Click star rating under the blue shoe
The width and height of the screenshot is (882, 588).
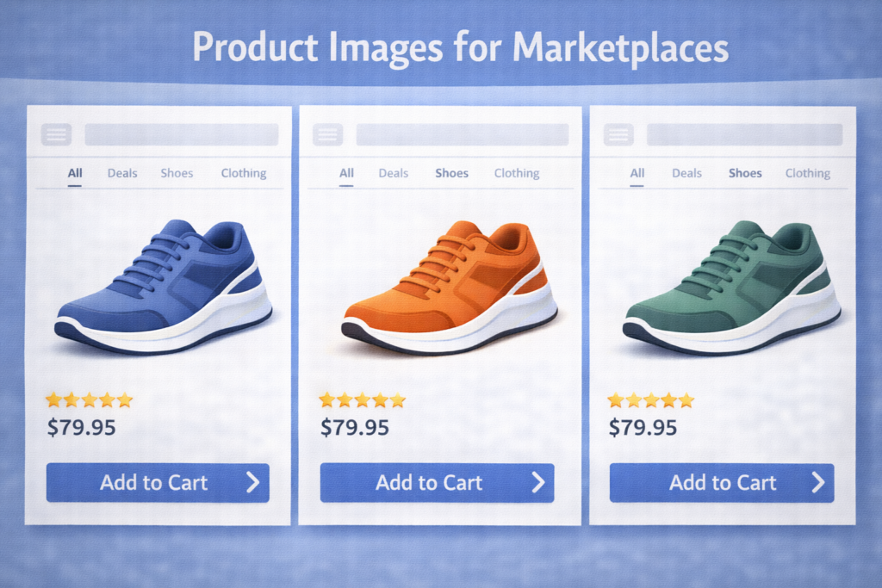pos(90,400)
